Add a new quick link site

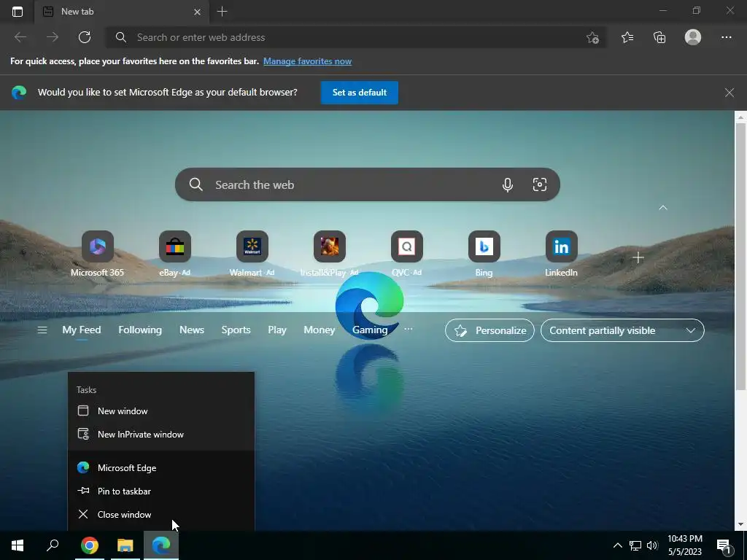638,257
